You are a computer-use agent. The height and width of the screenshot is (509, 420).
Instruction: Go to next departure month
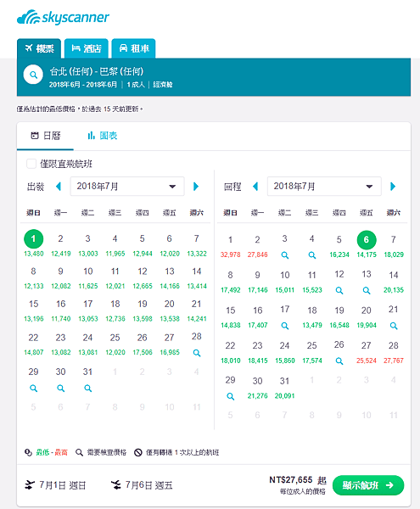click(x=196, y=187)
